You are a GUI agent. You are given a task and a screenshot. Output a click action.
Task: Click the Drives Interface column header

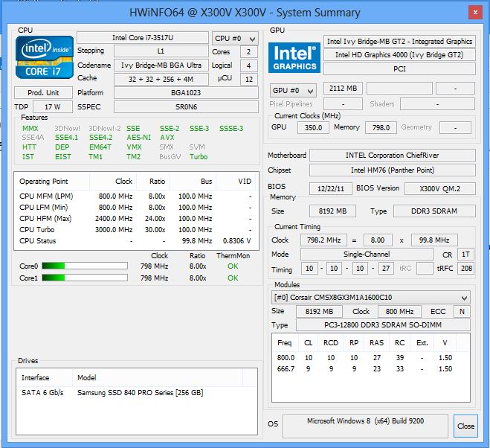pos(45,377)
